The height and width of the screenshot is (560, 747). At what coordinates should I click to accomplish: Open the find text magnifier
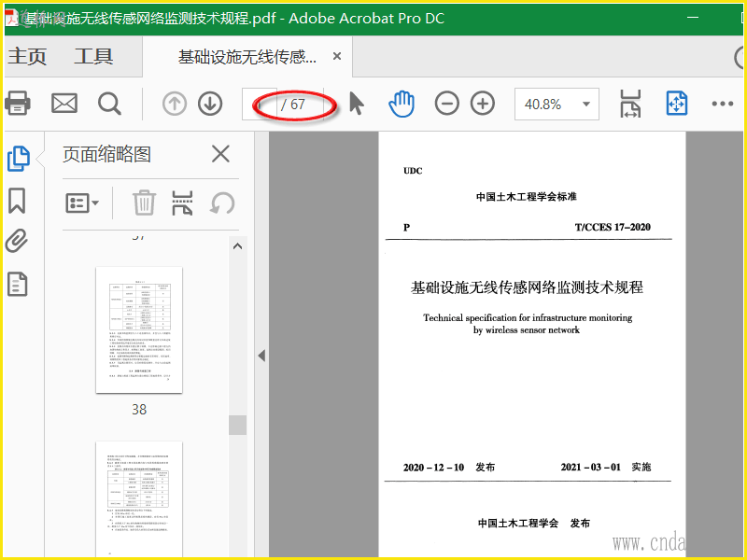(109, 104)
